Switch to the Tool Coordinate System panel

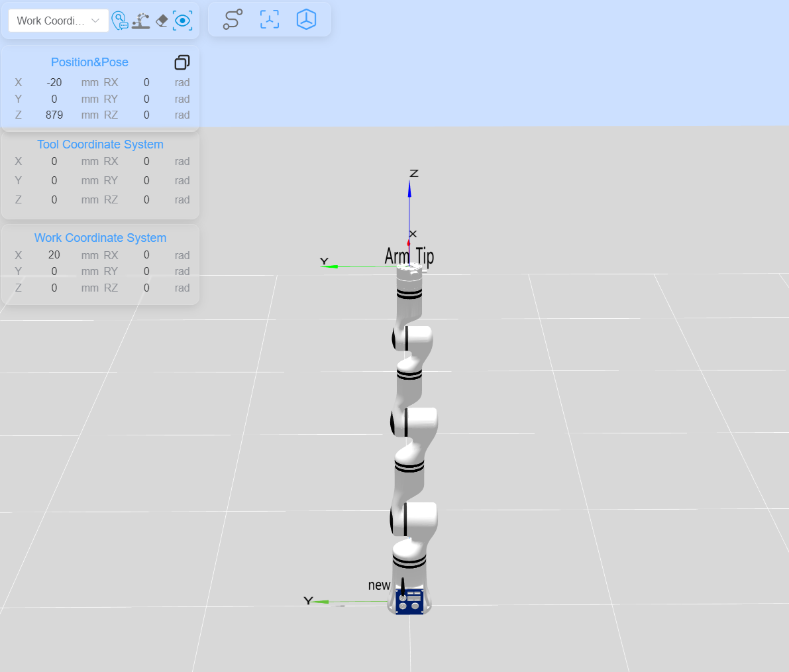tap(100, 144)
